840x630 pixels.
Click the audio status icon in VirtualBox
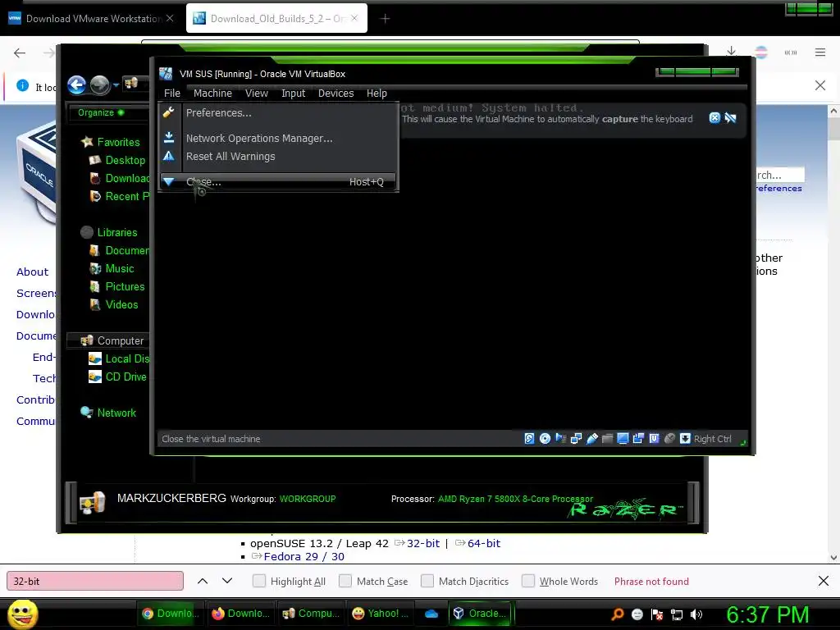tap(560, 439)
